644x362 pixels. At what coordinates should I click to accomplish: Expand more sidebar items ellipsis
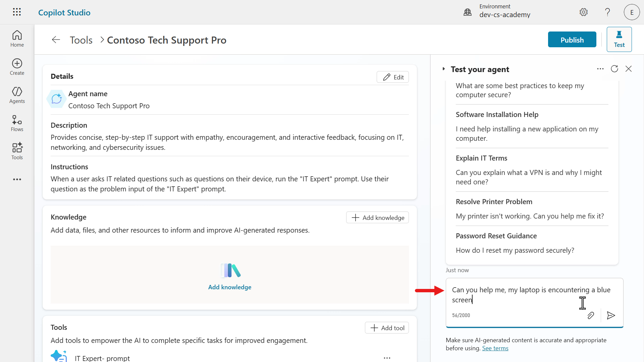pos(17,179)
